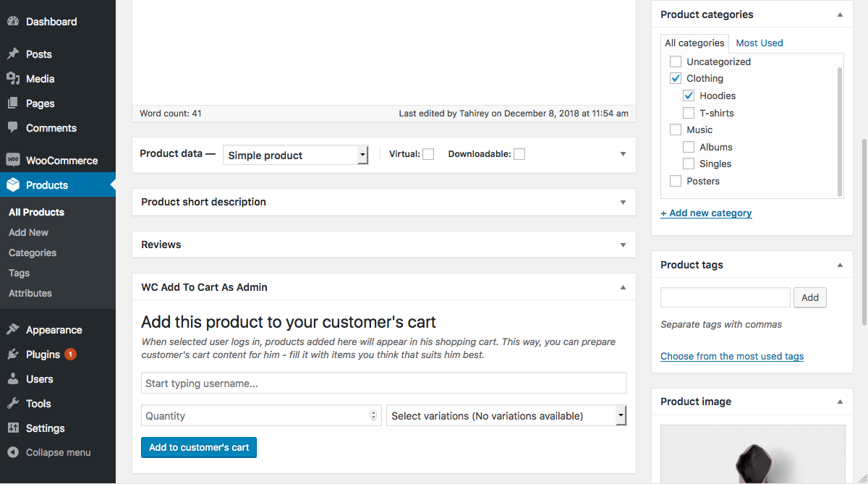Select the Products box icon
This screenshot has height=484, width=868.
[x=13, y=185]
